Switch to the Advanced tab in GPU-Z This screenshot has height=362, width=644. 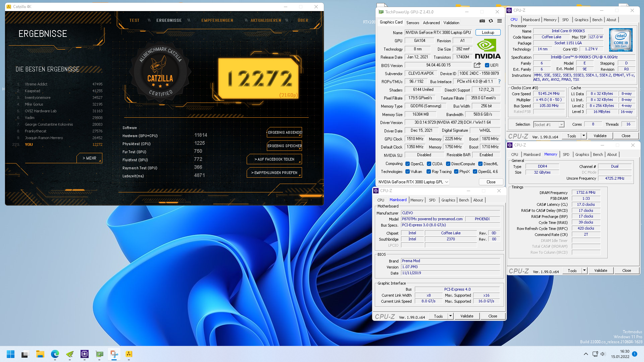click(431, 23)
